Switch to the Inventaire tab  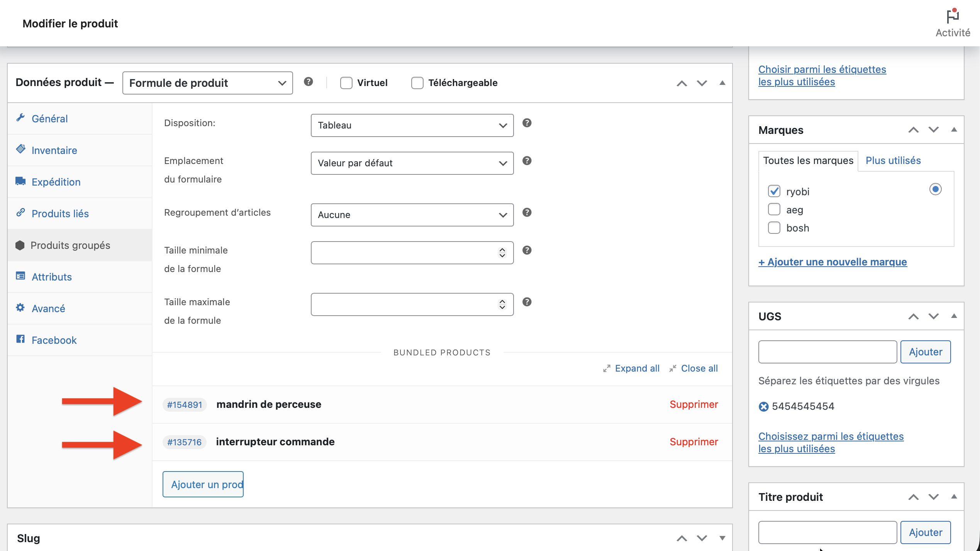(54, 150)
